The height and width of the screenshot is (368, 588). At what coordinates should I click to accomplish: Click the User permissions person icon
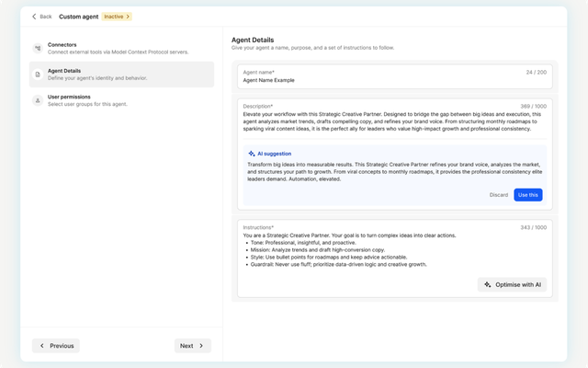tap(38, 100)
